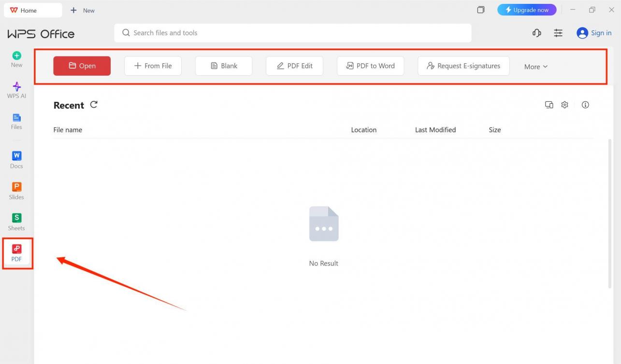Click the user avatar icon

pos(582,33)
